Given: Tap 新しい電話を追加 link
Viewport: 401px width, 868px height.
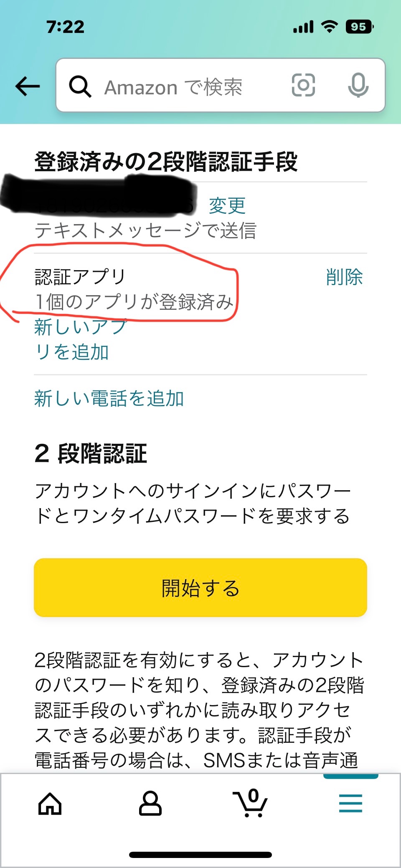Looking at the screenshot, I should pyautogui.click(x=109, y=398).
